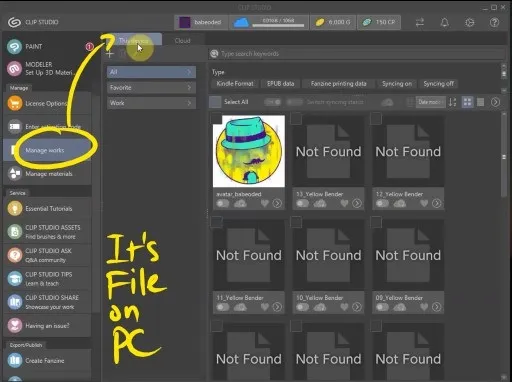The width and height of the screenshot is (512, 382).
Task: Open the Date modified sort dropdown
Action: click(x=430, y=102)
